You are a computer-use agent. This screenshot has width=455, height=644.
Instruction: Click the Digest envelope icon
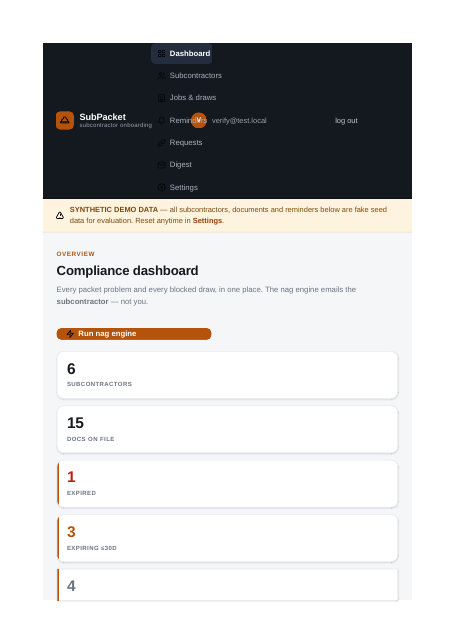(161, 165)
